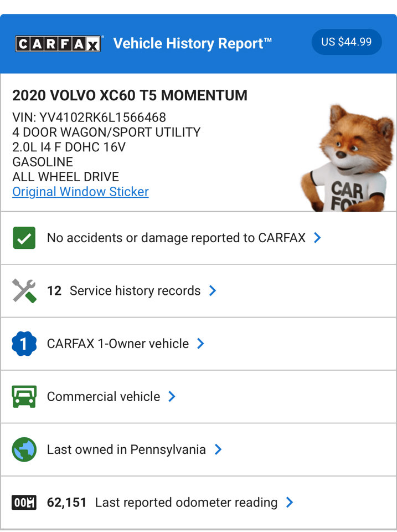Screen dimensions: 397x532
Task: Click the US $44.99 price button
Action: (x=347, y=42)
